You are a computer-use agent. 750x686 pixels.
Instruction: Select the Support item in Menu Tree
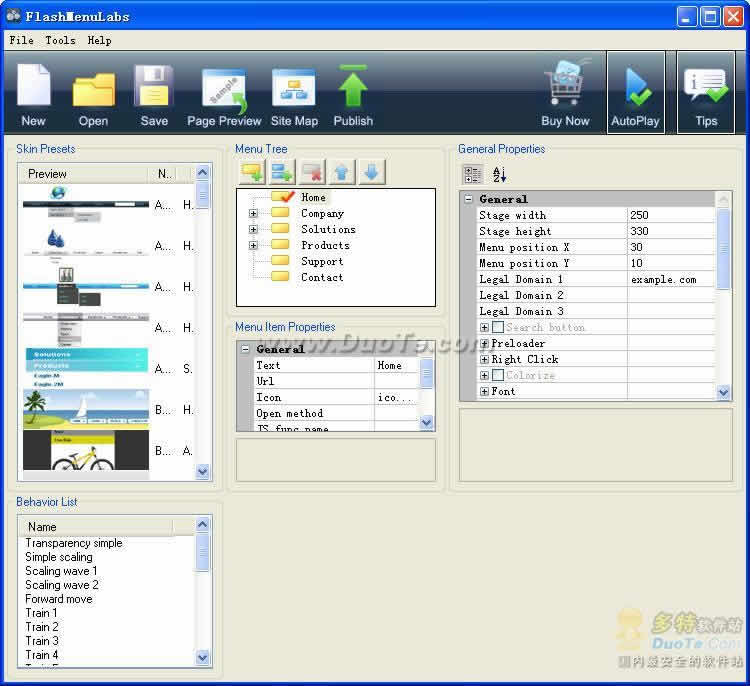[x=322, y=261]
